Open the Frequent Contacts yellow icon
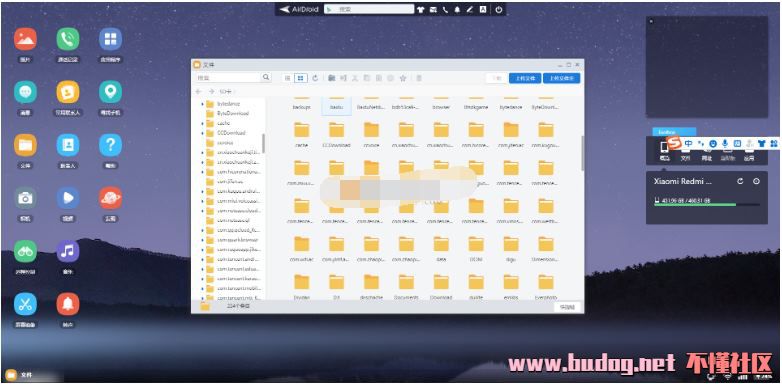The width and height of the screenshot is (782, 384). 68,92
